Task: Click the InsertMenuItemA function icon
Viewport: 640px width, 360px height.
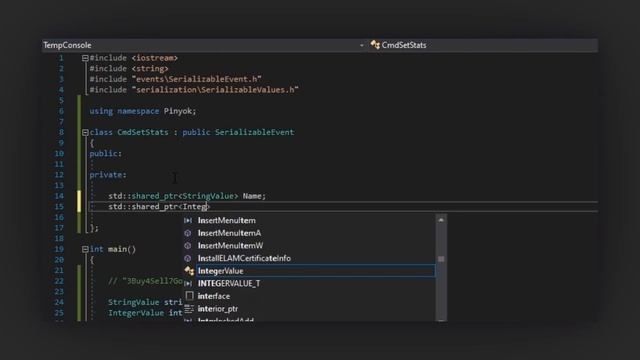Action: pos(188,233)
